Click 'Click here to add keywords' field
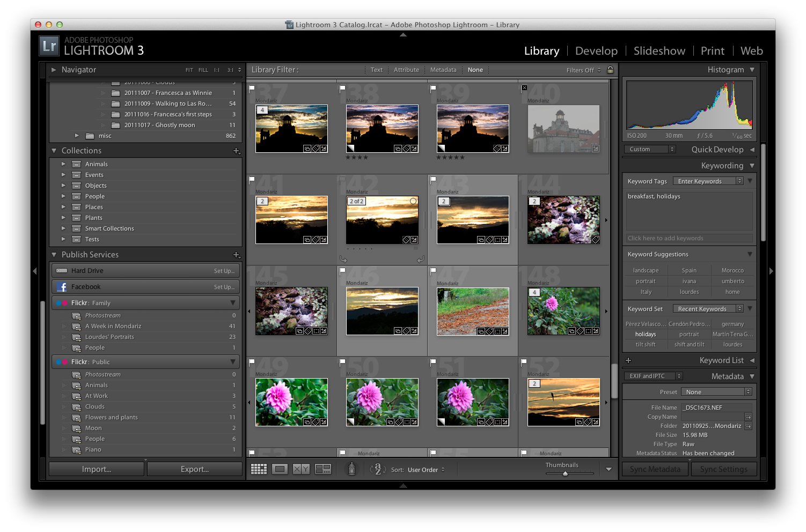This screenshot has width=806, height=532. [x=690, y=238]
